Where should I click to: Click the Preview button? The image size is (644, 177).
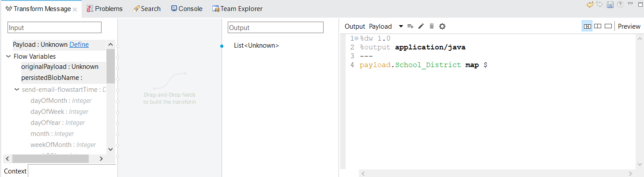[629, 26]
